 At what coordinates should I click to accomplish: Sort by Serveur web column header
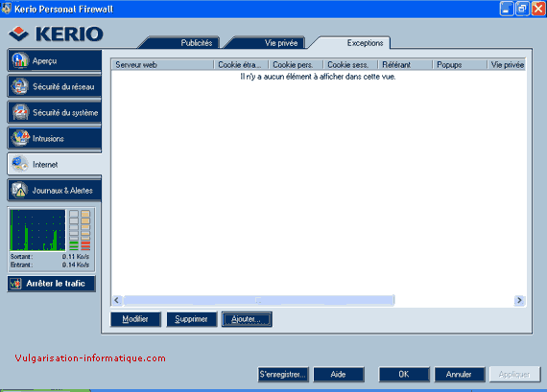coord(162,65)
